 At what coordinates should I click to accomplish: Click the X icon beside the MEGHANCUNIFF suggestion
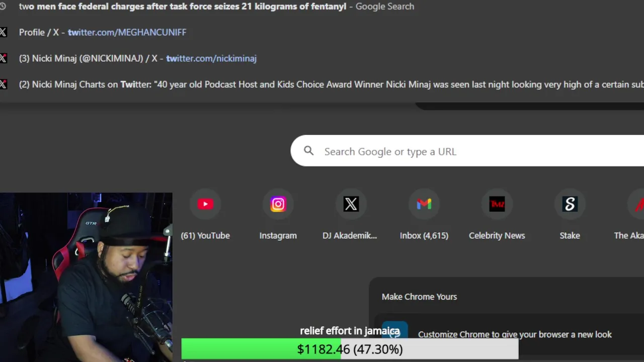[3, 32]
